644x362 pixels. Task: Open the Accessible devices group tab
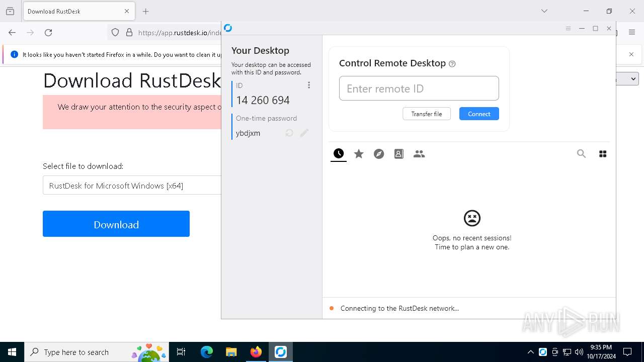tap(419, 154)
